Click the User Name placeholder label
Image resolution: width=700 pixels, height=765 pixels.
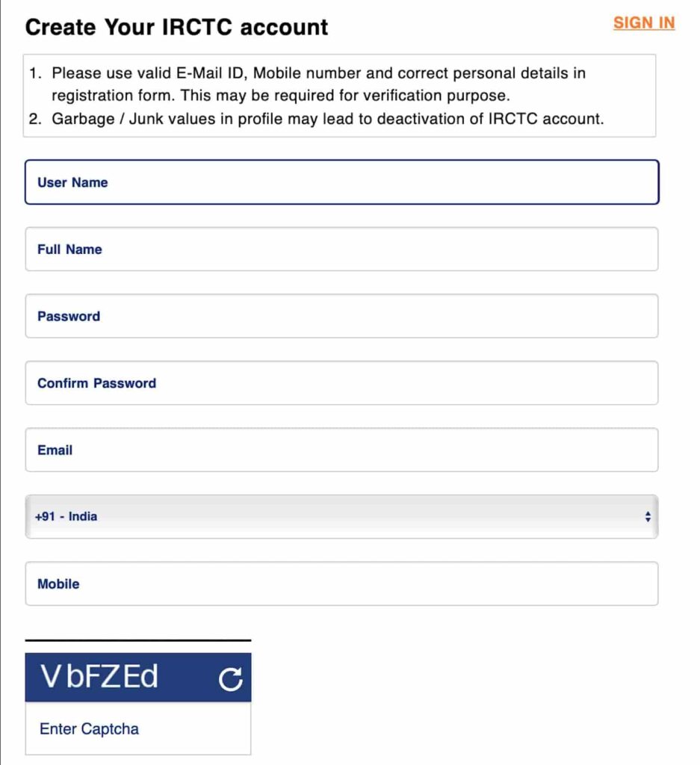[72, 182]
